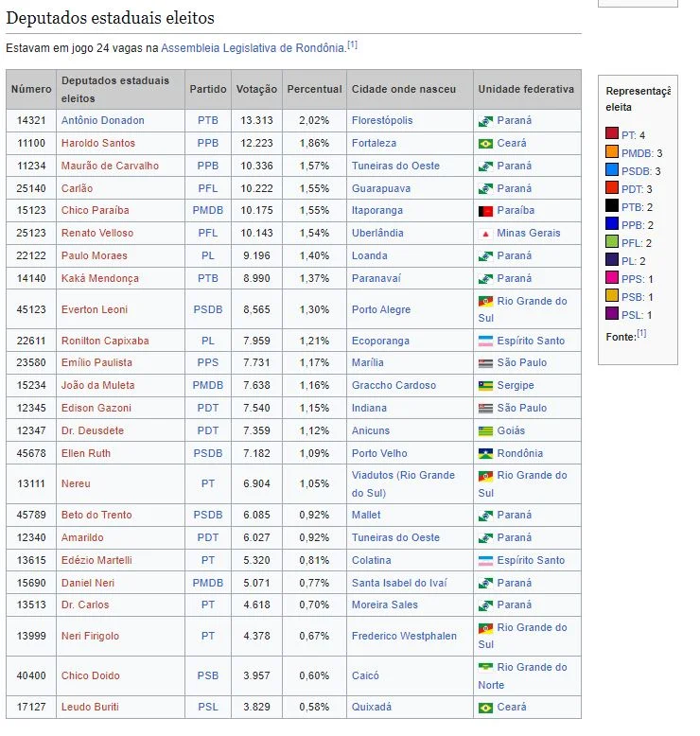The height and width of the screenshot is (736, 700).
Task: Click the Fonte reference [1] in legend box
Action: pyautogui.click(x=640, y=334)
